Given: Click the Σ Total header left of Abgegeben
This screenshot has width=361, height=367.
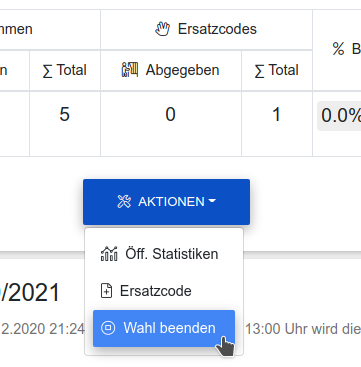Looking at the screenshot, I should [65, 70].
